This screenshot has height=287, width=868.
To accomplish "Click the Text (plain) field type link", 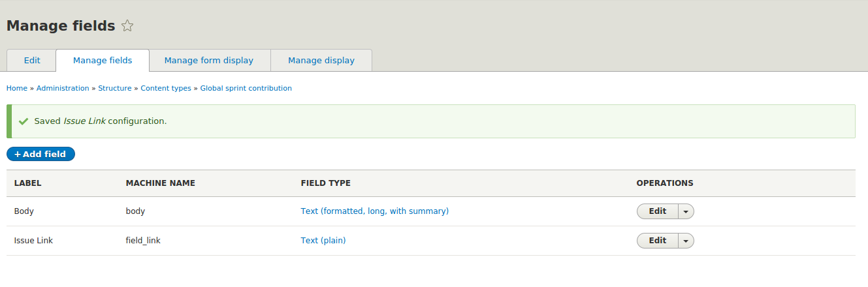I will 323,241.
